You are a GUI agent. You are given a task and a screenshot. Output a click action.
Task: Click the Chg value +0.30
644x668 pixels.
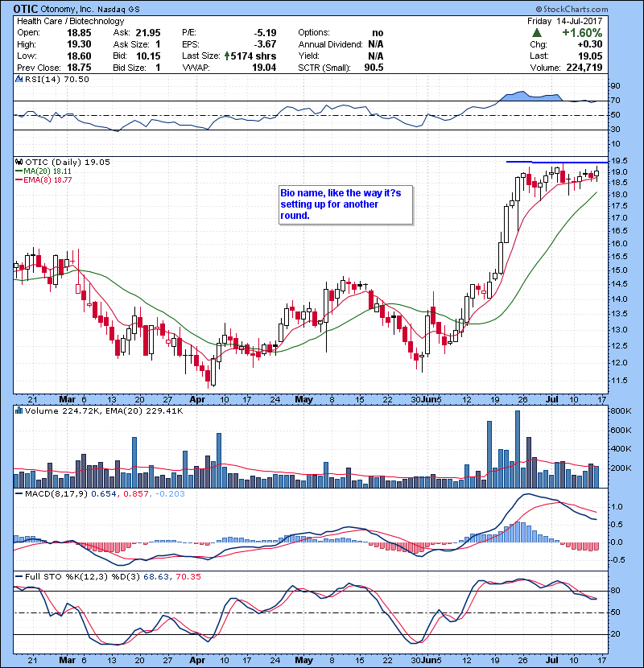pos(590,44)
